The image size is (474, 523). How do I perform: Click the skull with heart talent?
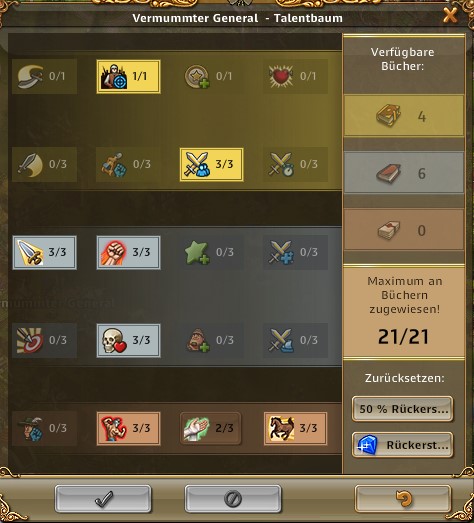pos(128,341)
